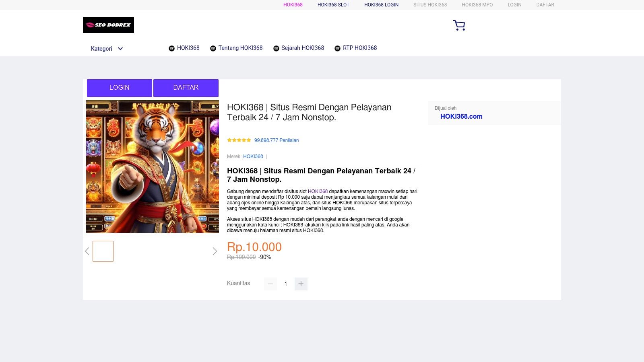Select the small product thumbnail box

pyautogui.click(x=103, y=251)
